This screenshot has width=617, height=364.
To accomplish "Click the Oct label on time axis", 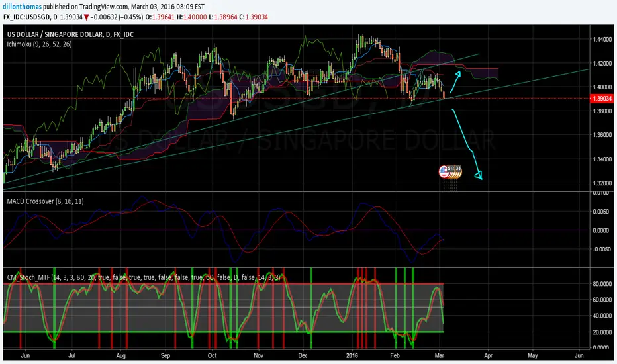I will pos(212,356).
